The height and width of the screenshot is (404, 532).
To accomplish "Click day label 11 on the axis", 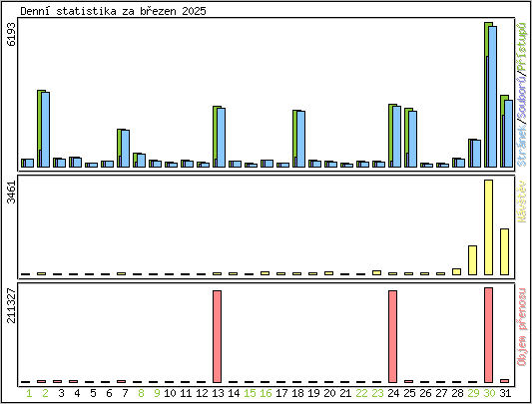I will pos(186,393).
